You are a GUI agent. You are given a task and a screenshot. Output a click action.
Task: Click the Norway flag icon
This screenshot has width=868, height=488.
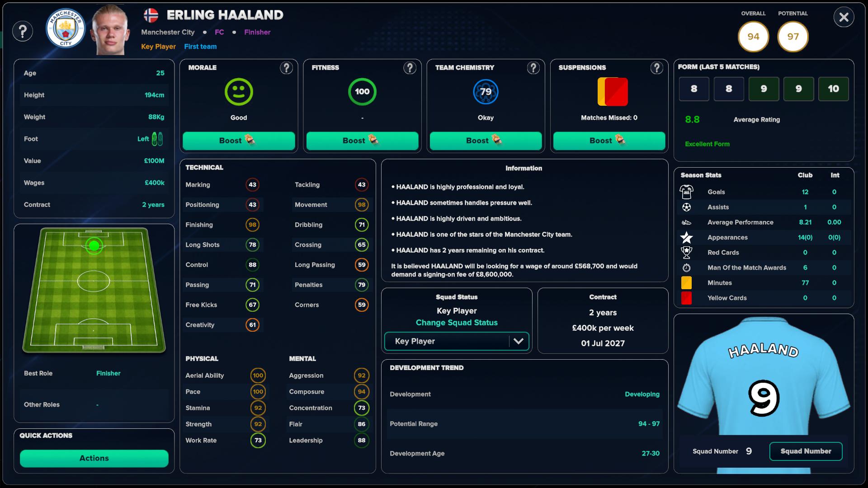tap(151, 15)
